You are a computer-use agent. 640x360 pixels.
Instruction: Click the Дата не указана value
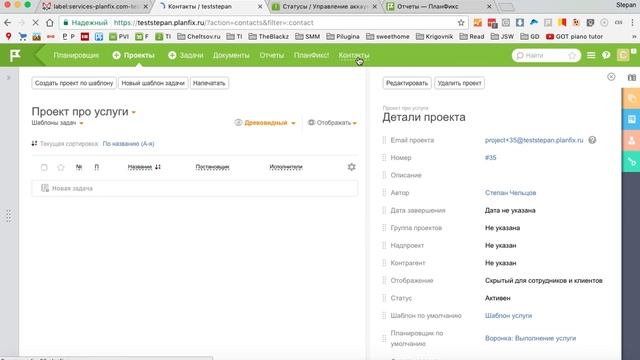510,210
